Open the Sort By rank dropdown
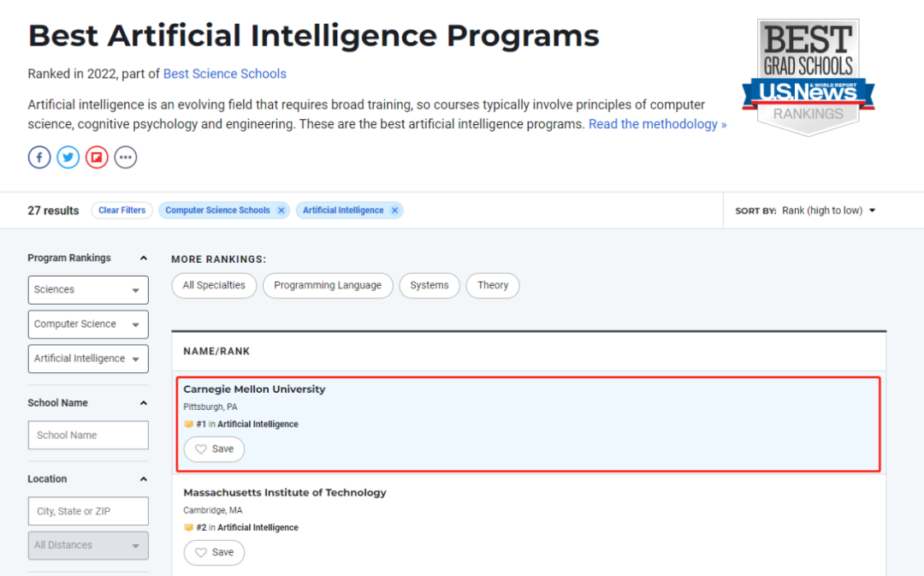The width and height of the screenshot is (924, 576). 828,211
